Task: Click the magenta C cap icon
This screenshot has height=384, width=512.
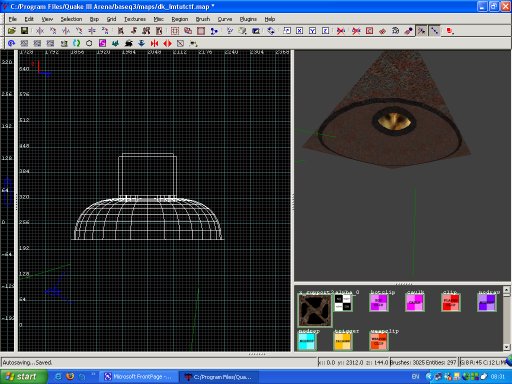Action: click(103, 43)
